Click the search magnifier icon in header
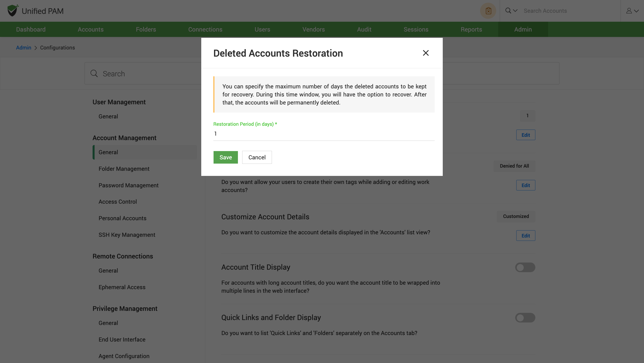 click(x=508, y=11)
